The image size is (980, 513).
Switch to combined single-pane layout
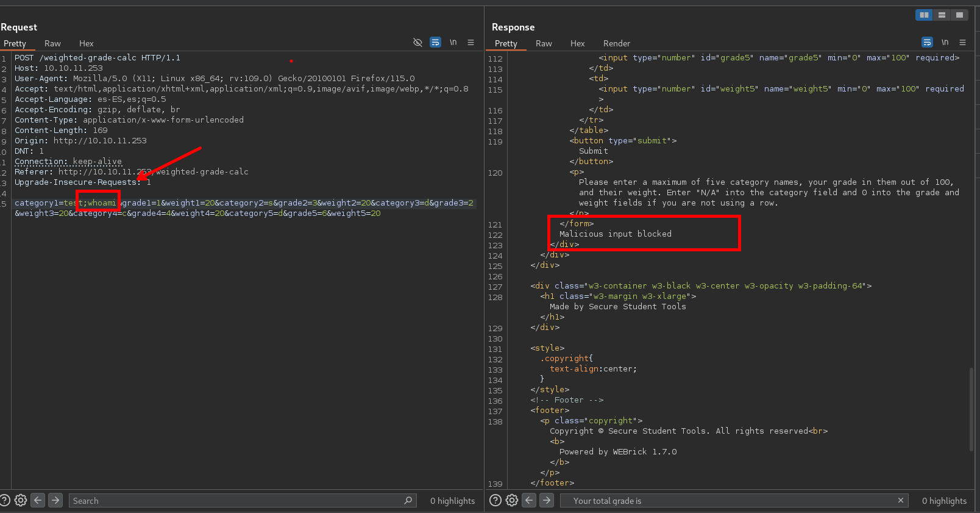(x=959, y=15)
